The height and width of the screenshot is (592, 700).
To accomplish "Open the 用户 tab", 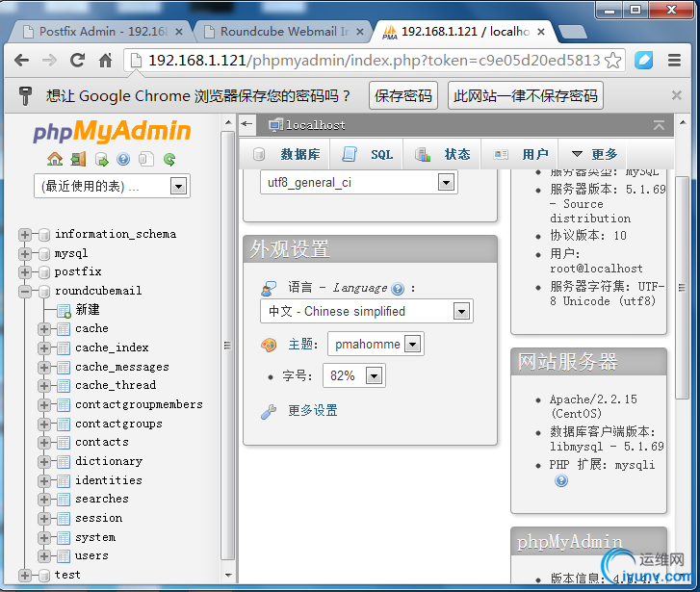I will pyautogui.click(x=521, y=154).
